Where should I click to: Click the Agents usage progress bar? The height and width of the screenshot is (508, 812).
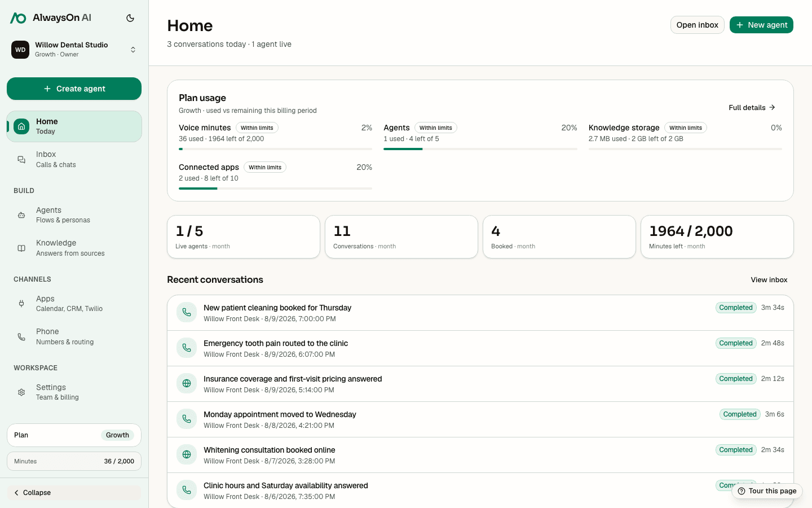click(x=480, y=149)
